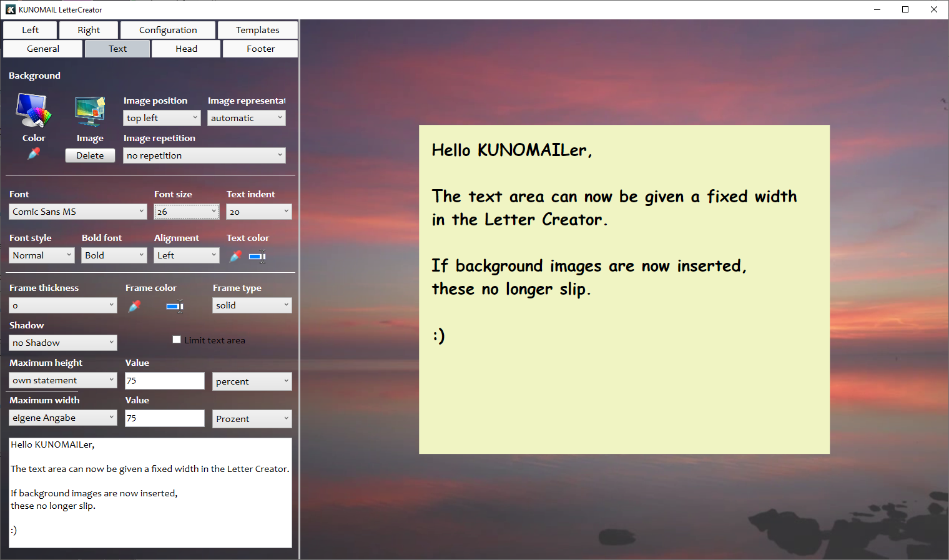Open the Maximum height mode dropdown
This screenshot has height=560, width=949.
63,380
